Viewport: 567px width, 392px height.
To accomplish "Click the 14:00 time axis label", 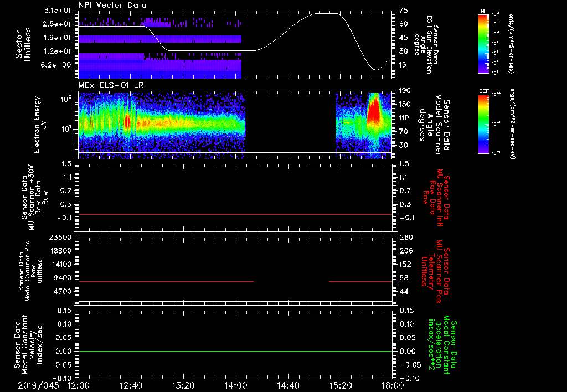I will 236,385.
